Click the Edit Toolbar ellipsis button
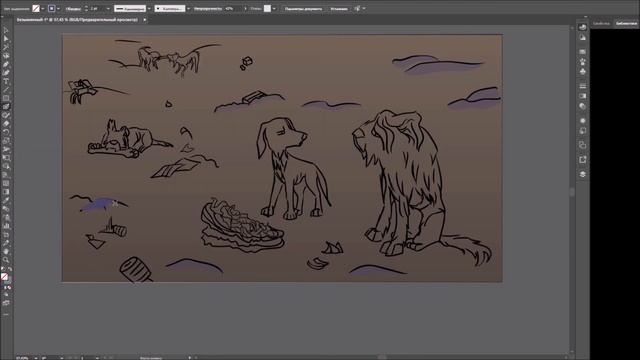Image resolution: width=640 pixels, height=360 pixels. (6, 315)
